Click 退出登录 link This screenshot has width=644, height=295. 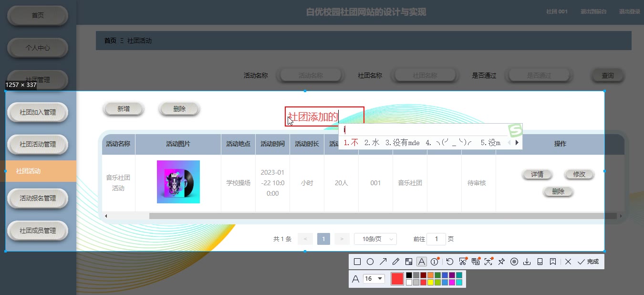630,11
